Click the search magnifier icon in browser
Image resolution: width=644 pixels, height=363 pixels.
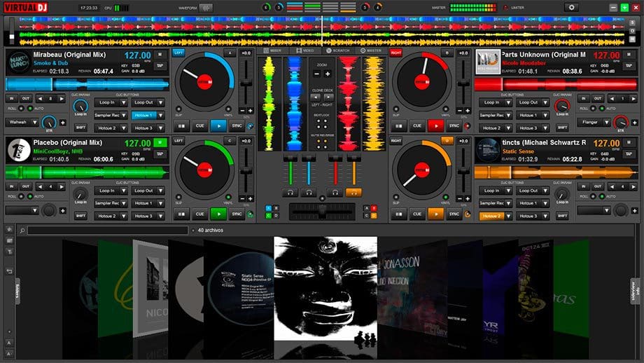click(x=22, y=231)
